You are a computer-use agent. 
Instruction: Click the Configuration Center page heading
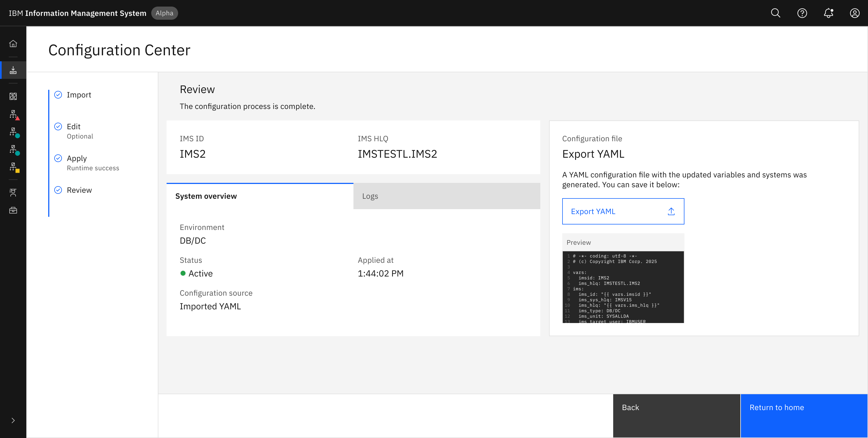[119, 50]
